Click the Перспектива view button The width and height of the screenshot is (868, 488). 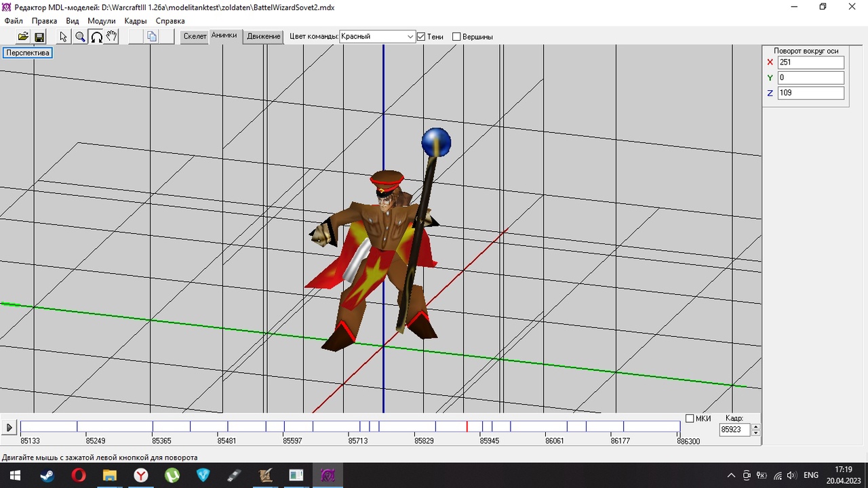coord(28,53)
